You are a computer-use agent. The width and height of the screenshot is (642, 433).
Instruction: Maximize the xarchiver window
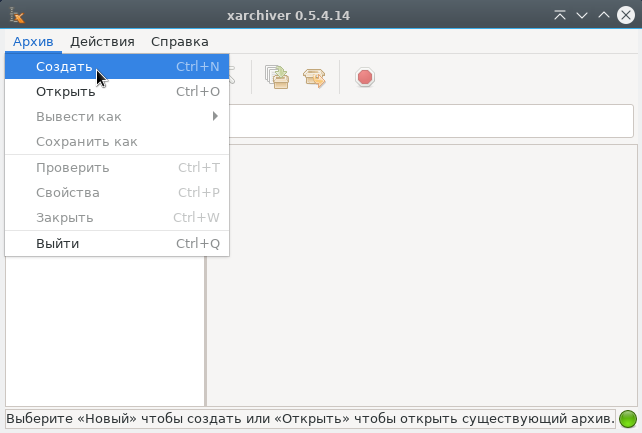(603, 14)
